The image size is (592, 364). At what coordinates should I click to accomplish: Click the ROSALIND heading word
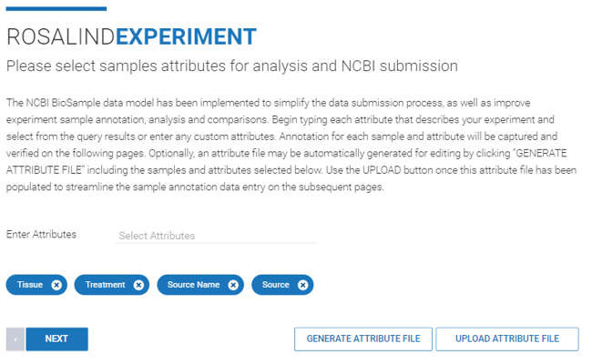tap(61, 36)
